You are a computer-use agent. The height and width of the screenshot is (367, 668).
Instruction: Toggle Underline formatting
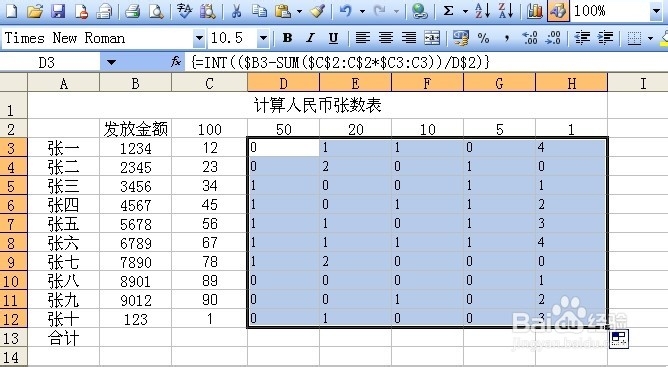pyautogui.click(x=334, y=38)
